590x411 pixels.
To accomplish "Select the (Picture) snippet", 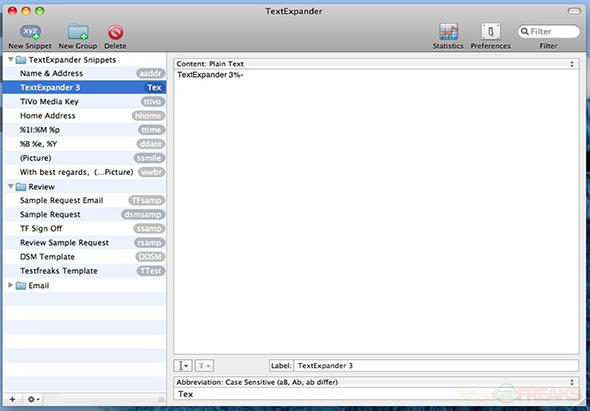I will (84, 158).
